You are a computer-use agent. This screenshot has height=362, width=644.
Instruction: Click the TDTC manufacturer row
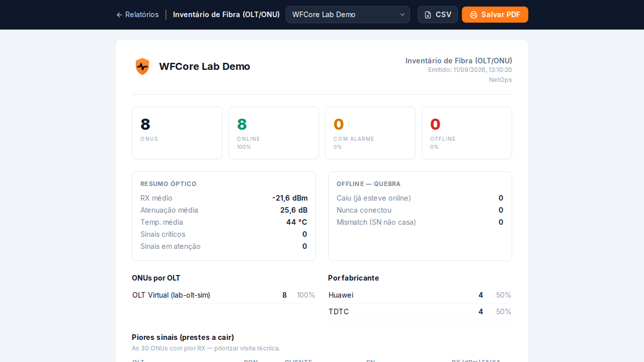click(x=420, y=312)
